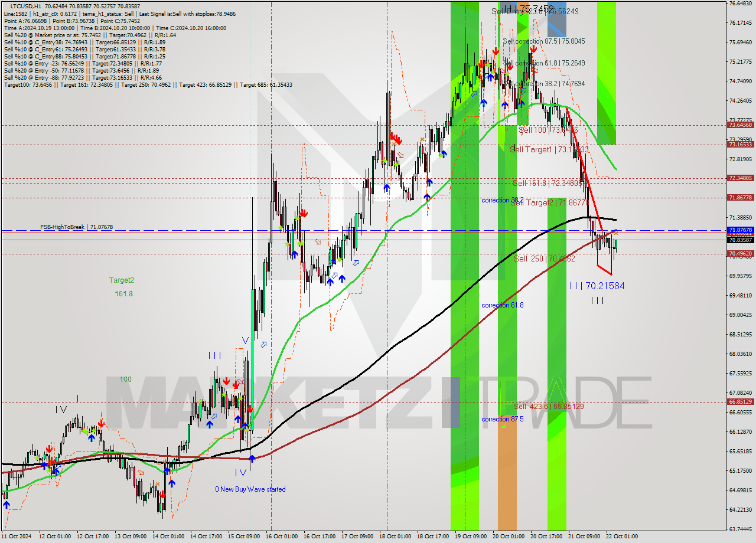Click the '22 Oct 01:00' time axis label
This screenshot has height=543, width=756.
[x=622, y=537]
